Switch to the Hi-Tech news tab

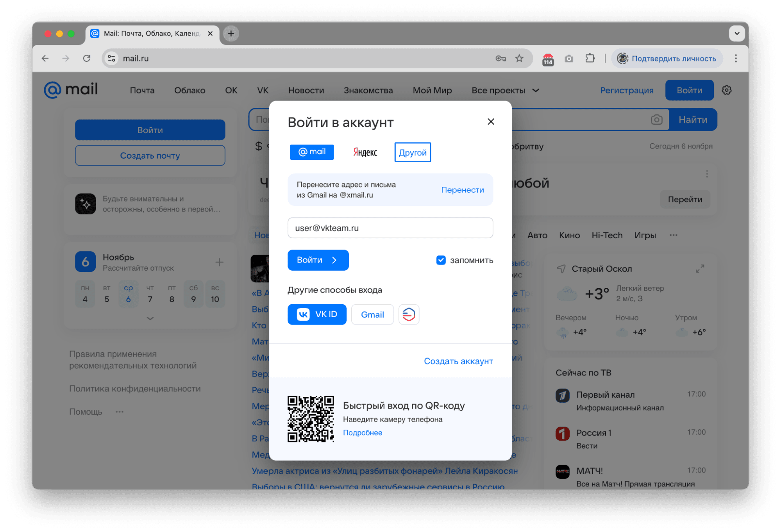[x=607, y=235]
